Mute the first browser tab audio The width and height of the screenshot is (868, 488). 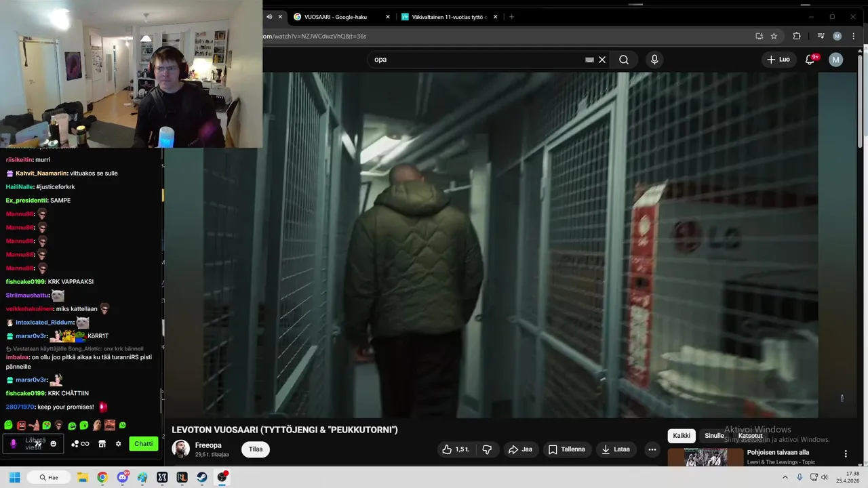point(269,17)
